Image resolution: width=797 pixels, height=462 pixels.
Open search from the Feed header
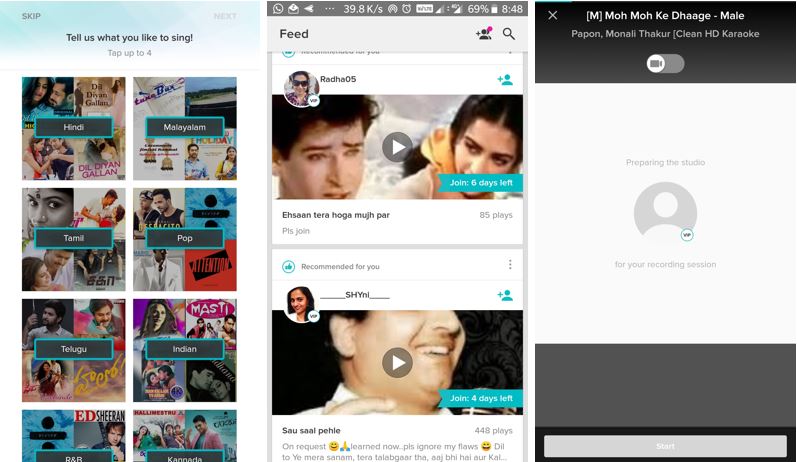(x=509, y=34)
